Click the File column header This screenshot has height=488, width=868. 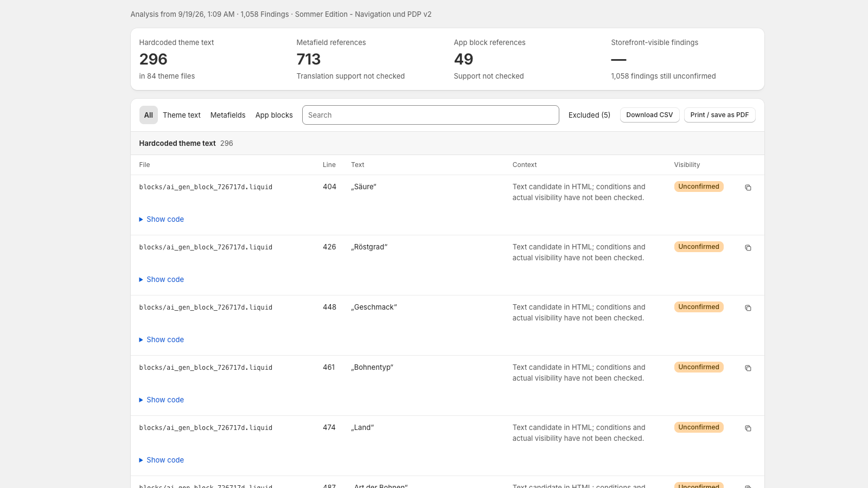click(144, 165)
